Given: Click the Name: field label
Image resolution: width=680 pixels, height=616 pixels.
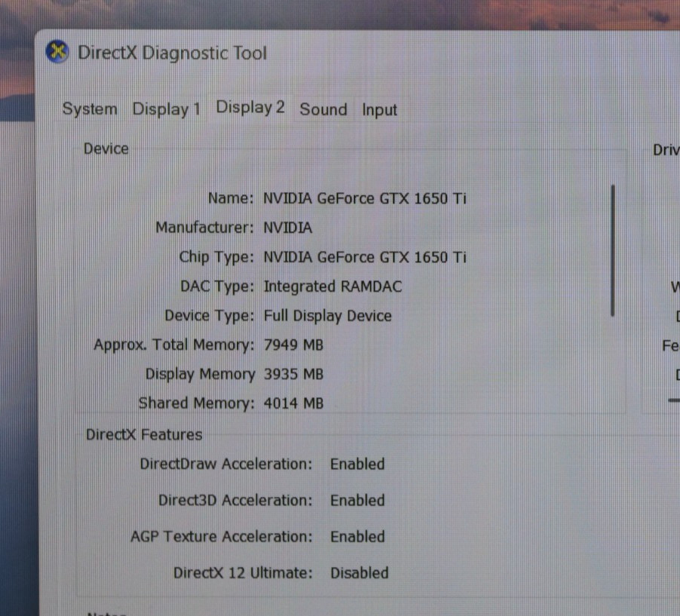Looking at the screenshot, I should click(231, 198).
